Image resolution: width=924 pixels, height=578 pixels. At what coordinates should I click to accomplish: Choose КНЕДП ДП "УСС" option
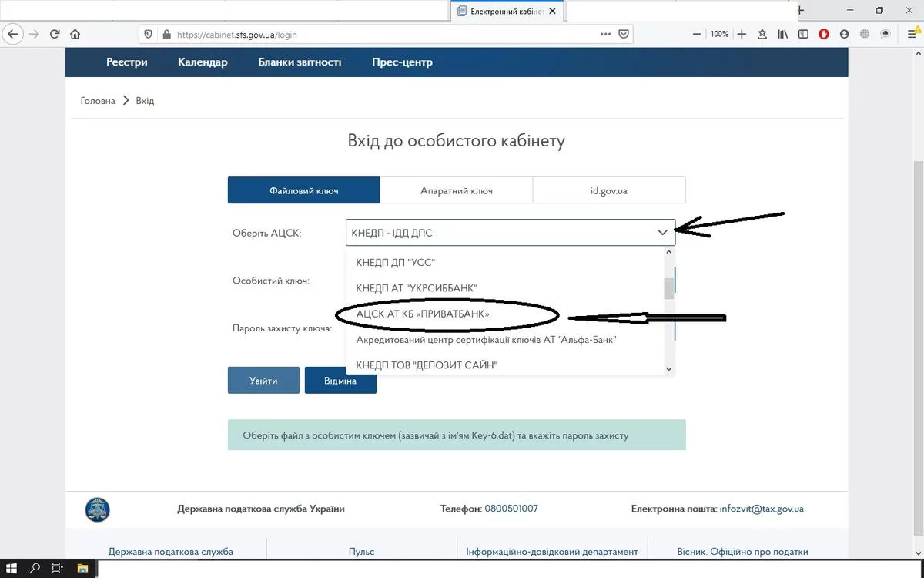tap(504, 263)
